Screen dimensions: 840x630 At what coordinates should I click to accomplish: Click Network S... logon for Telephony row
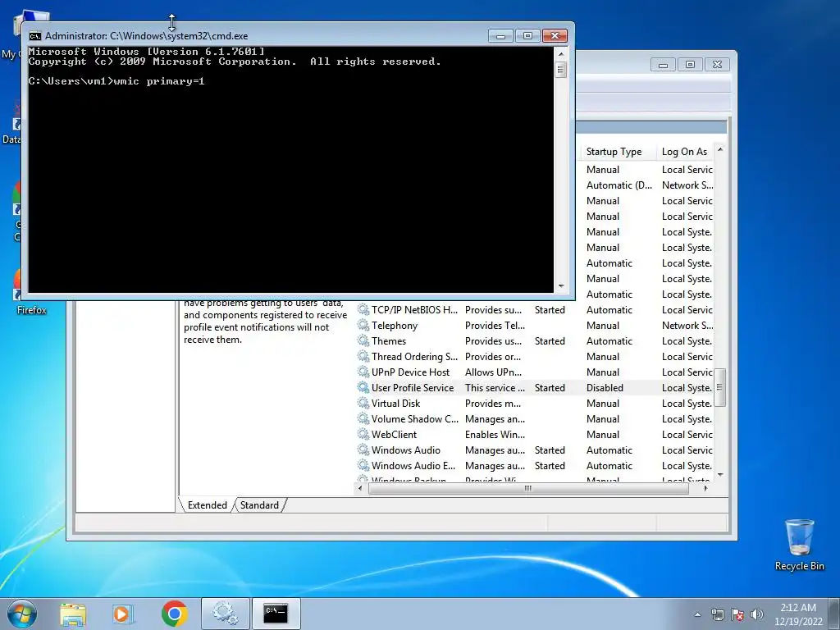point(687,325)
